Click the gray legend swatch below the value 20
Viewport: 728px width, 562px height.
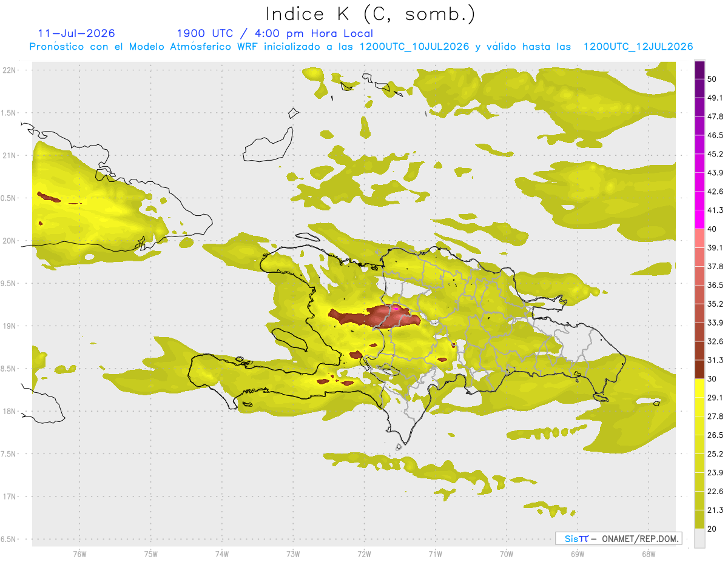(x=699, y=538)
